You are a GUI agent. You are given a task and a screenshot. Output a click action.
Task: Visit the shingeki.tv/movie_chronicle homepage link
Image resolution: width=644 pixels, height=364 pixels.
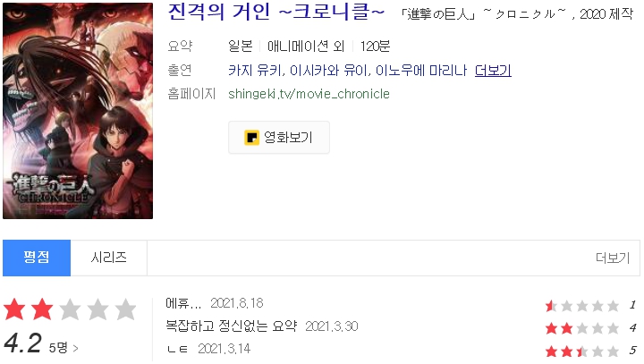[309, 94]
